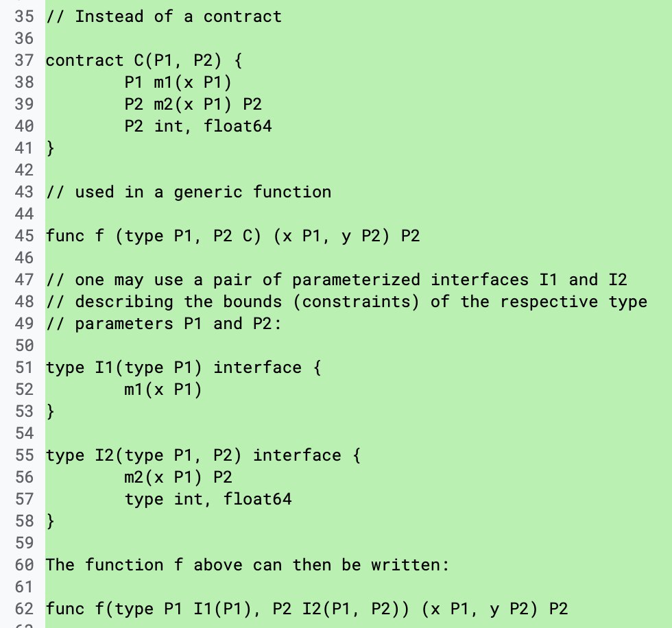Click line number 51 in the gutter
The height and width of the screenshot is (628, 672).
click(24, 367)
